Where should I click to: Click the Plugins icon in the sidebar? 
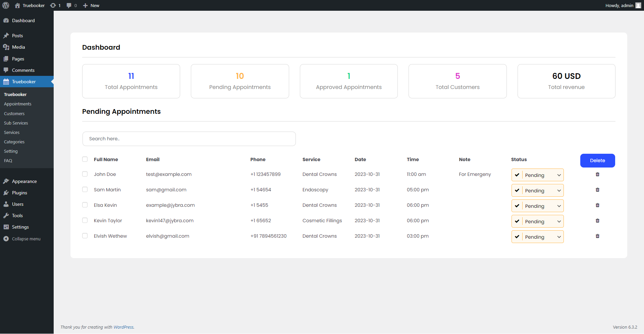(x=6, y=193)
